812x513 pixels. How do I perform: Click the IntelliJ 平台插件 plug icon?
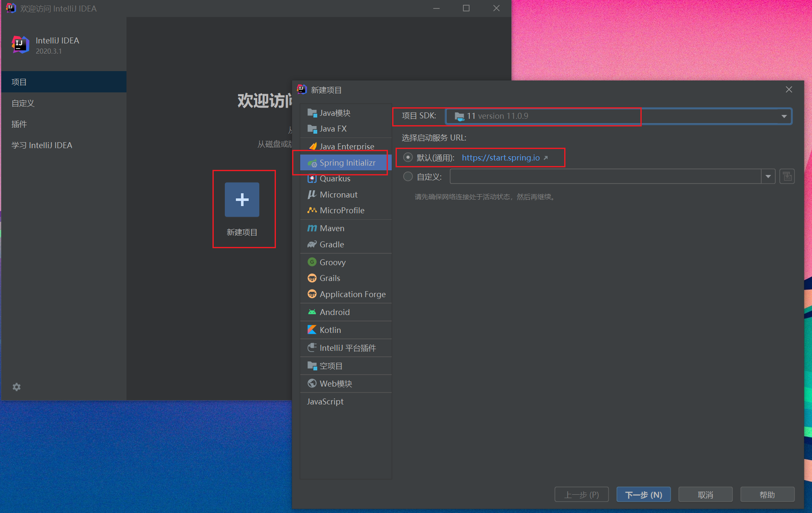[312, 348]
